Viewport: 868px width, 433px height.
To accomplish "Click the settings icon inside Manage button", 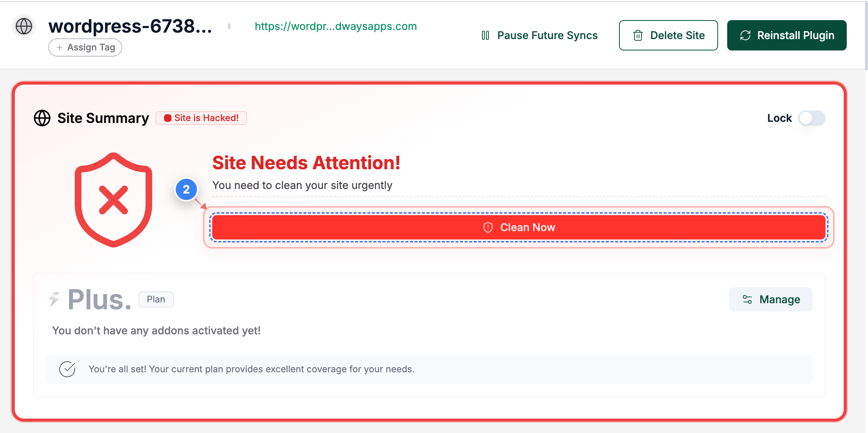I will (x=747, y=299).
